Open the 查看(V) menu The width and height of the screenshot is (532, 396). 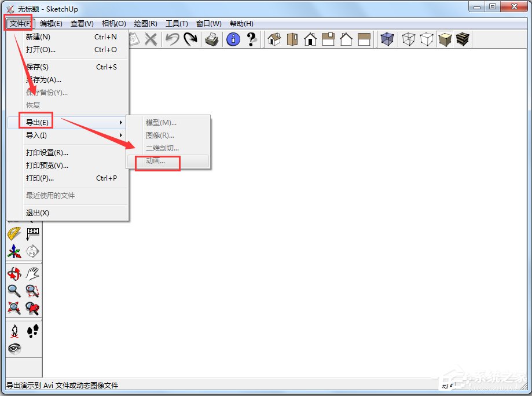point(82,23)
